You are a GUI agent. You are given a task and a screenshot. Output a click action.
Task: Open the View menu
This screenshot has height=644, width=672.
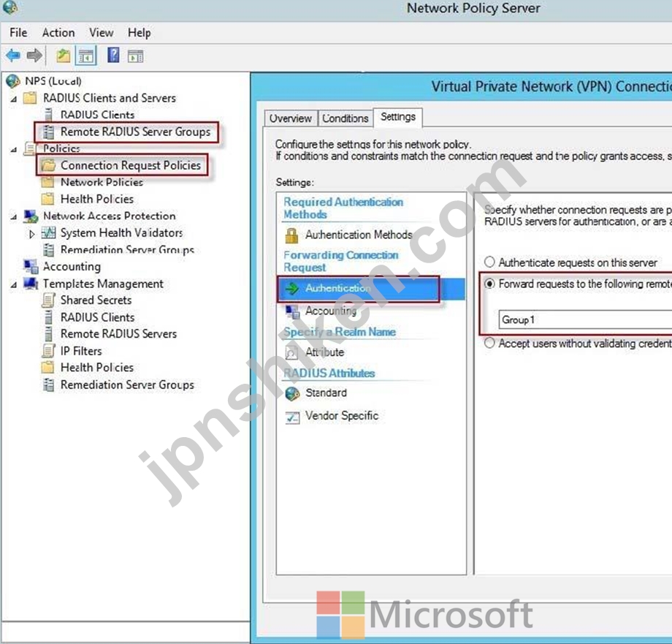tap(102, 33)
